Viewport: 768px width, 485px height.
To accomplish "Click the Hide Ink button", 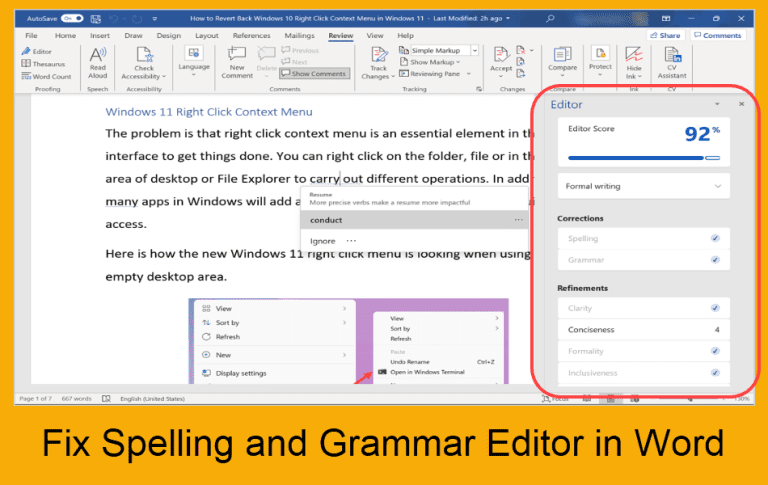I will tap(634, 63).
